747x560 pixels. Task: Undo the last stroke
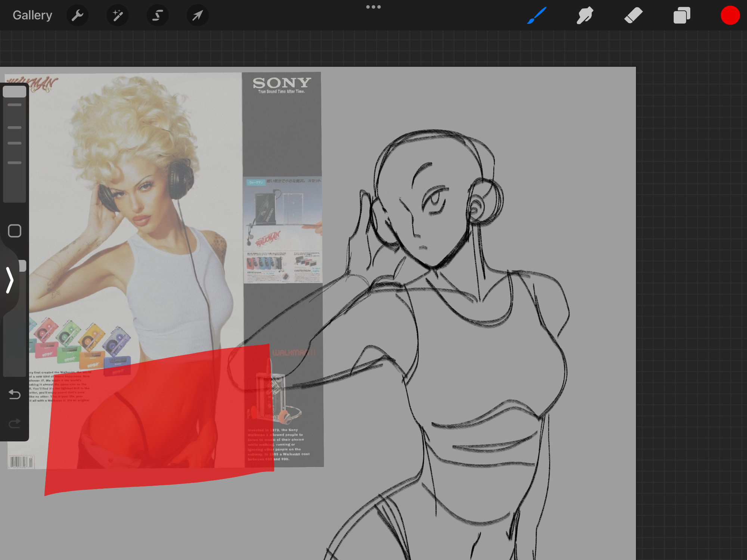coord(15,395)
